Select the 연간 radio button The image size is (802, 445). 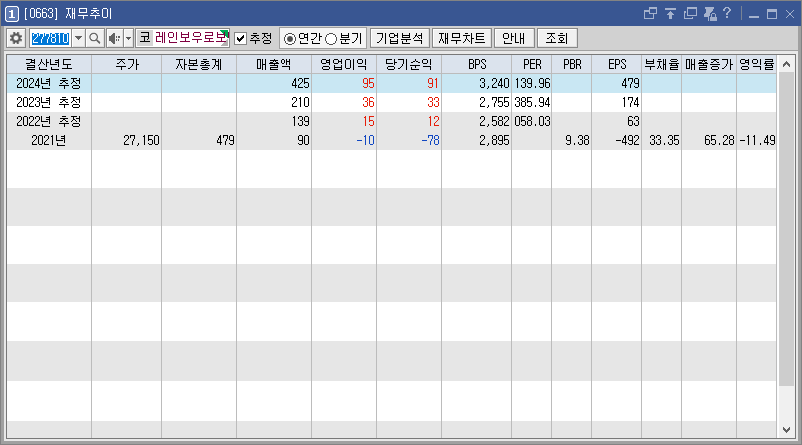click(289, 39)
